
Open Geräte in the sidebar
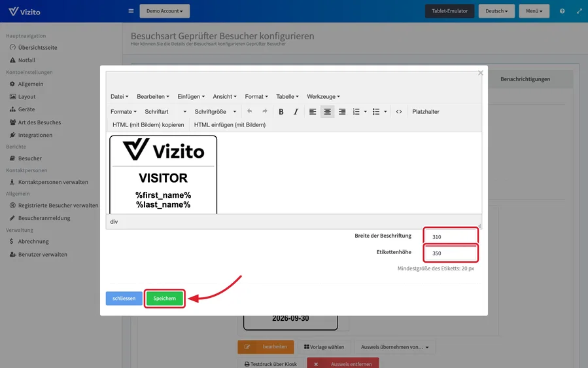point(22,109)
